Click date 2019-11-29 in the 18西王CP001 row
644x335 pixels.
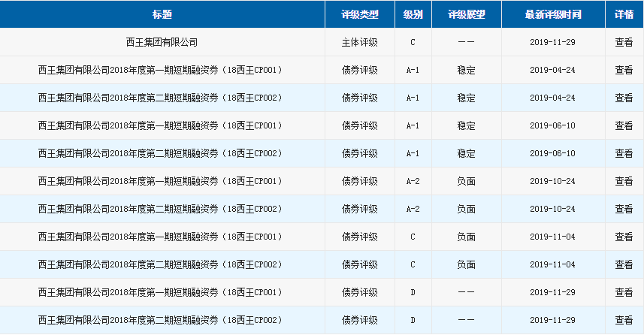tap(552, 292)
